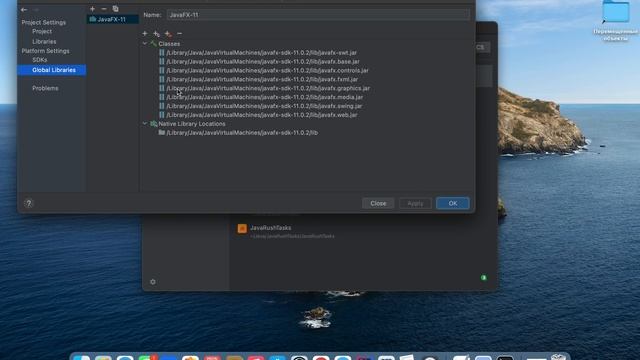
Task: Open the gear options in the welcome window
Action: pyautogui.click(x=153, y=282)
